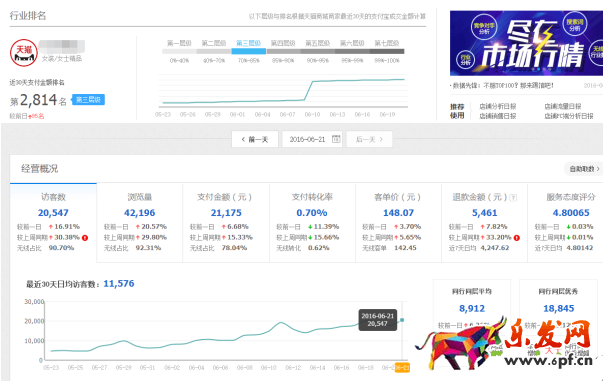Open the calendar date picker icon

336,139
